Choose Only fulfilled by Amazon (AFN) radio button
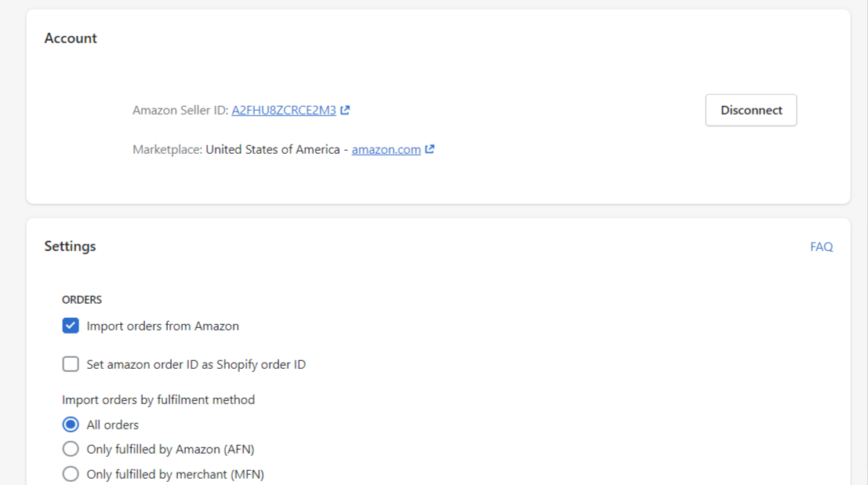The width and height of the screenshot is (868, 485). tap(71, 449)
